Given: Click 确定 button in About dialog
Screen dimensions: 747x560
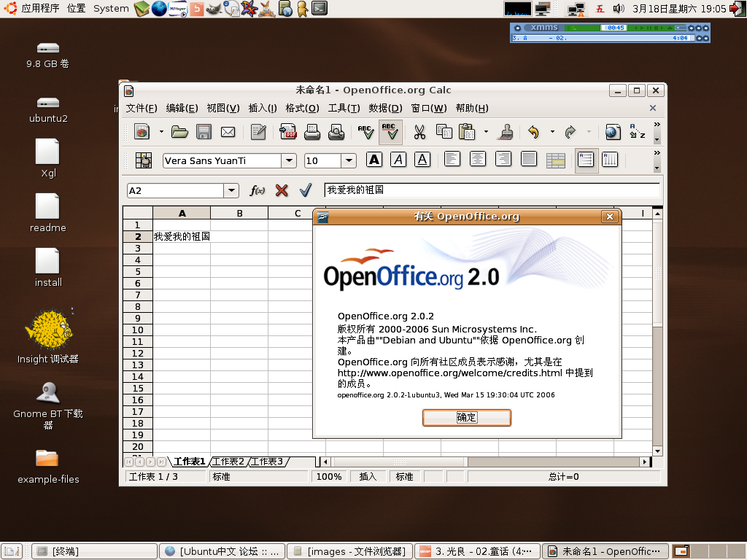Looking at the screenshot, I should (466, 418).
